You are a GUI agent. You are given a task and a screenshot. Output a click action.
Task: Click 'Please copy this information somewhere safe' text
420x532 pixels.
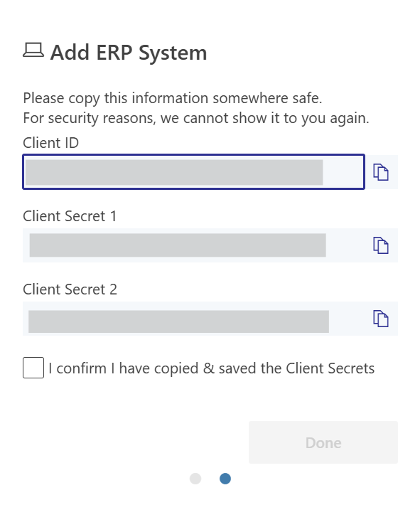tap(173, 98)
